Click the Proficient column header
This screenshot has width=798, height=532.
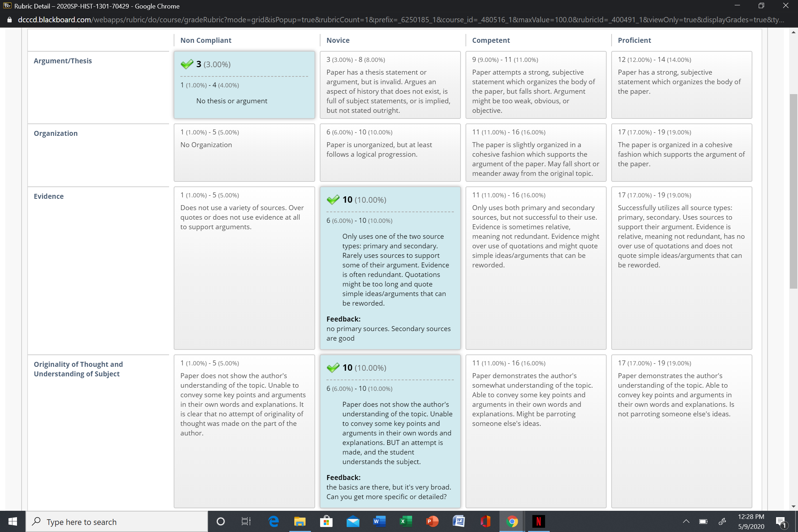(x=634, y=40)
